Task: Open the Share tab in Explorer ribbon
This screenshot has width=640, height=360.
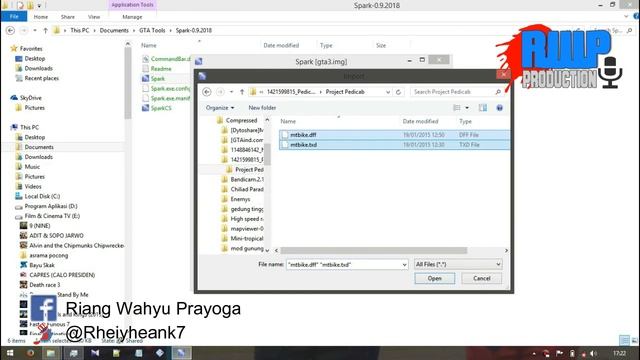Action: coord(68,17)
